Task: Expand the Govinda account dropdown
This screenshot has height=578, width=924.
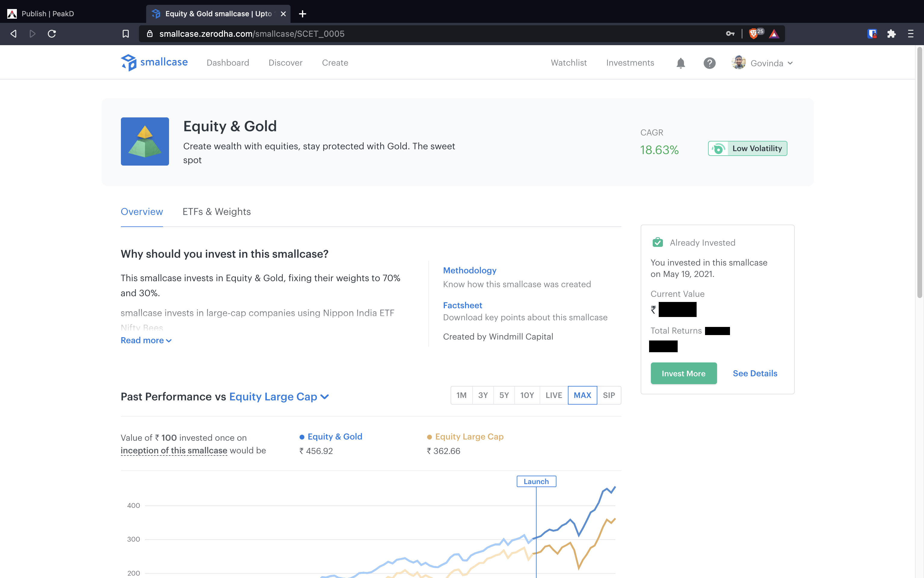Action: (772, 63)
